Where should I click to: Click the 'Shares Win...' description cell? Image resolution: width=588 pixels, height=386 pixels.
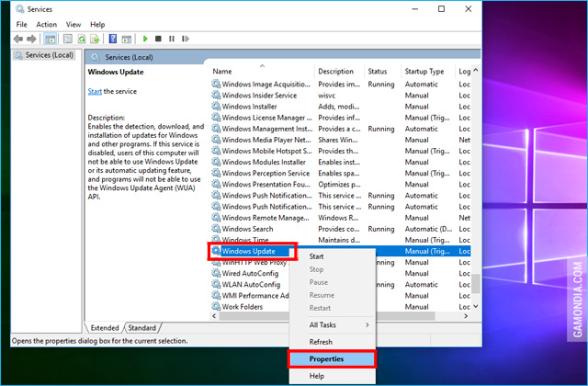(x=338, y=140)
